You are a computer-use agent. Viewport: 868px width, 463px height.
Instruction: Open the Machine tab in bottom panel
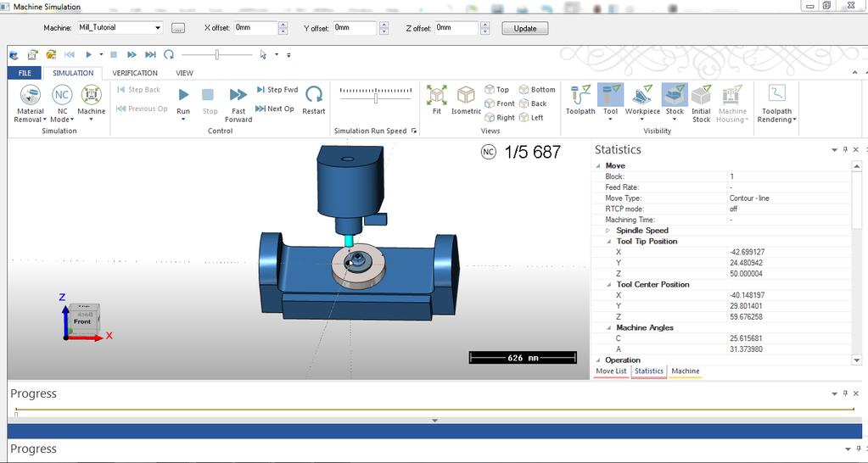[x=686, y=371]
